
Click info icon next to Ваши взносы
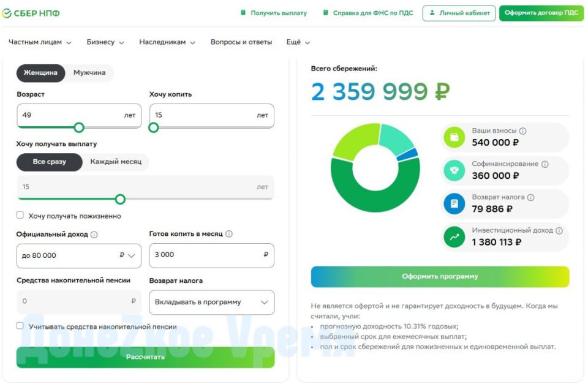click(522, 131)
